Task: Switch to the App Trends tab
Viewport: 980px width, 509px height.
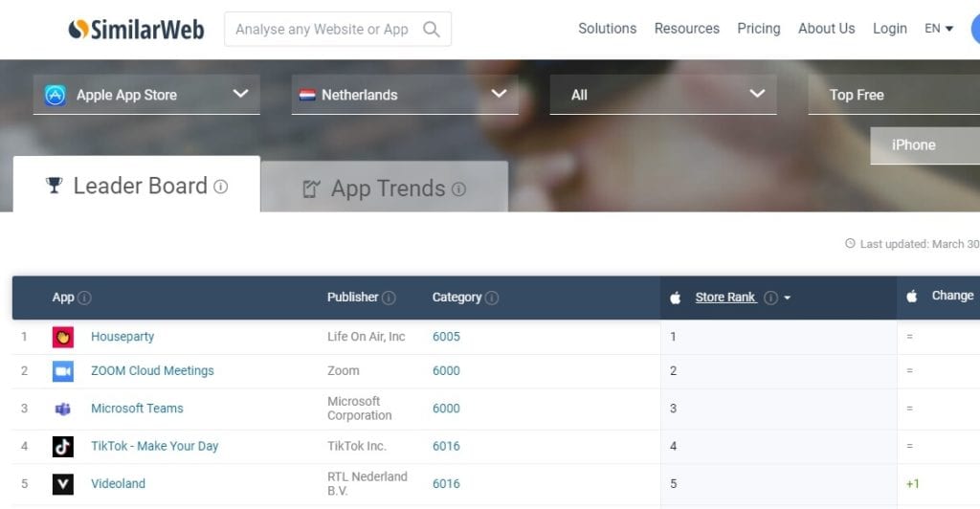Action: (x=385, y=187)
